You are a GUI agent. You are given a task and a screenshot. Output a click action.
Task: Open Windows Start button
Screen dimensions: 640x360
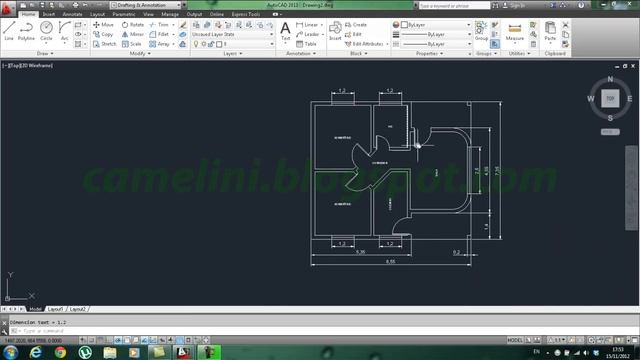tap(10, 352)
